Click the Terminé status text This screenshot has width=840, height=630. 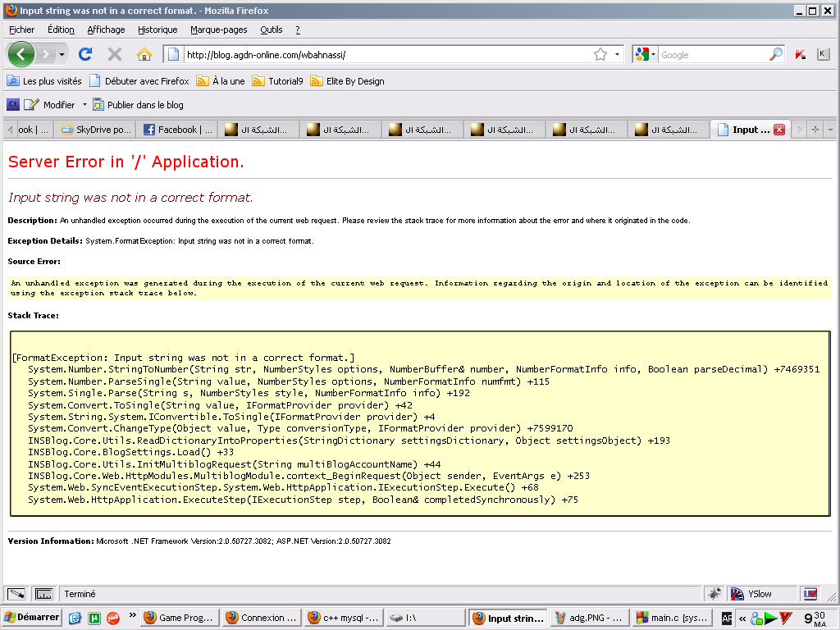[x=80, y=594]
